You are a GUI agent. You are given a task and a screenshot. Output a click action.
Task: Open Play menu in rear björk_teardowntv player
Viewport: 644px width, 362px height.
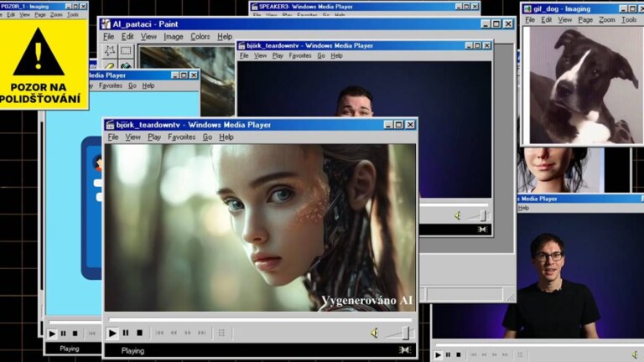pos(278,56)
